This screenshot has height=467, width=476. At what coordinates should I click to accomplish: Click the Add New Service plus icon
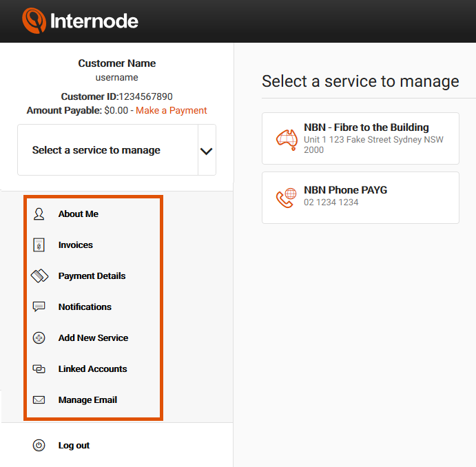39,338
